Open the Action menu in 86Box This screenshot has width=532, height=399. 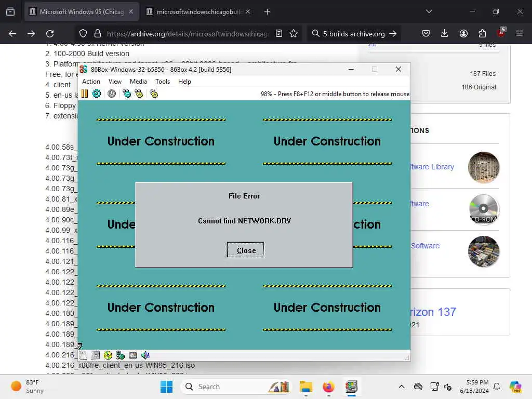tap(91, 82)
